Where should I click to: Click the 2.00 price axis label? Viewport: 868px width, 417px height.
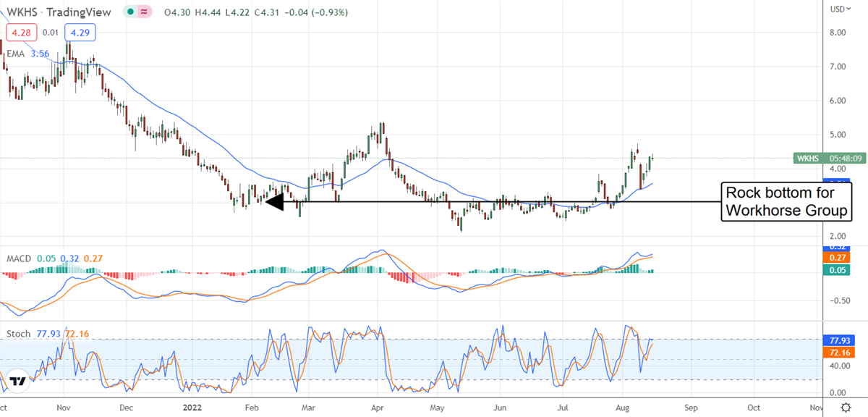[x=838, y=236]
